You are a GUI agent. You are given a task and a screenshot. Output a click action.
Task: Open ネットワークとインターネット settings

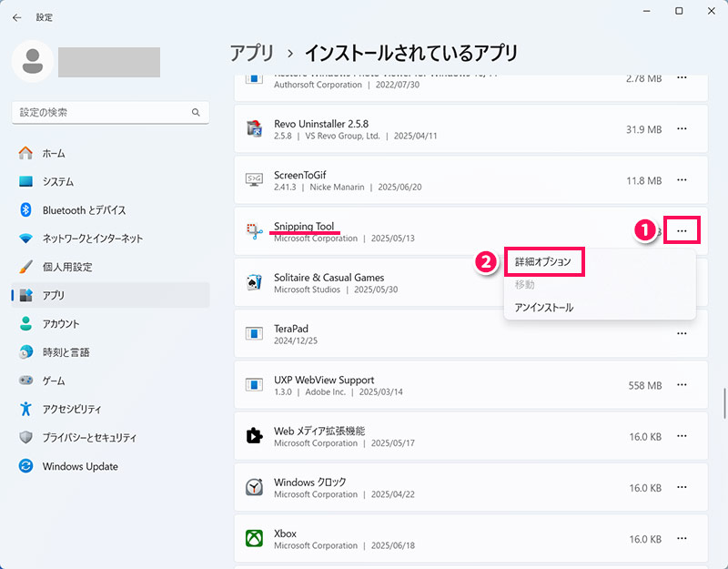click(110, 239)
